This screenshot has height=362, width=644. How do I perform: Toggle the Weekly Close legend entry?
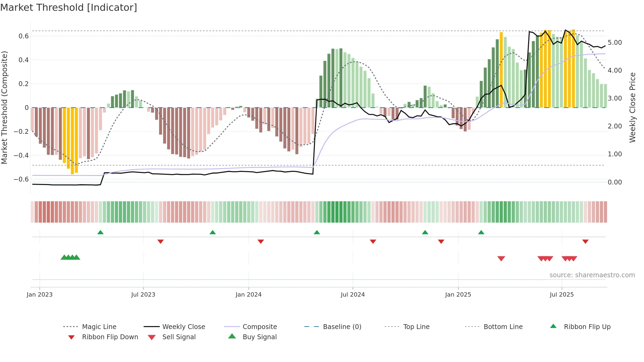174,327
